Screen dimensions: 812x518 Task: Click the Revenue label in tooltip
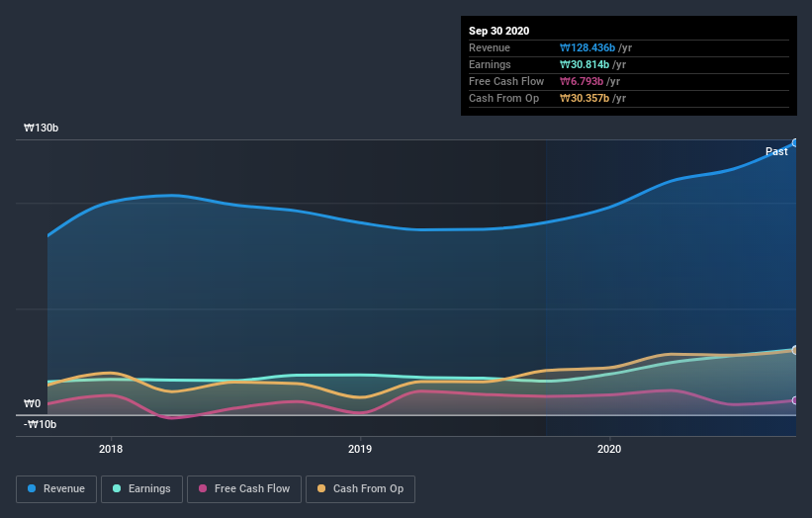click(x=490, y=47)
